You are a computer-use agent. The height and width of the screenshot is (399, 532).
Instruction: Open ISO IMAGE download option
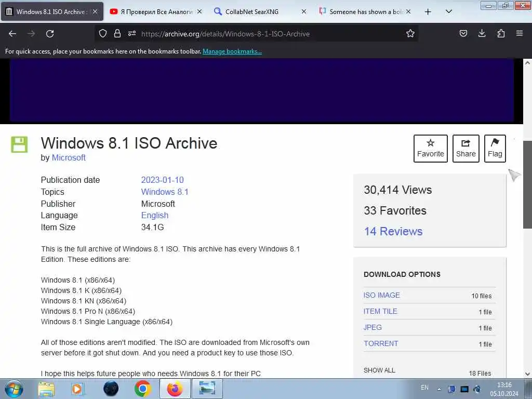[382, 295]
